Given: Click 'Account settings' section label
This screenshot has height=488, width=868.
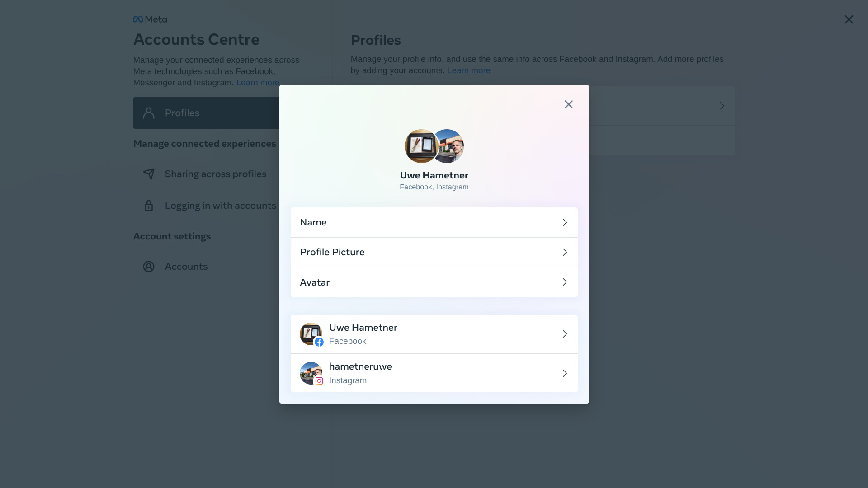Looking at the screenshot, I should 172,236.
